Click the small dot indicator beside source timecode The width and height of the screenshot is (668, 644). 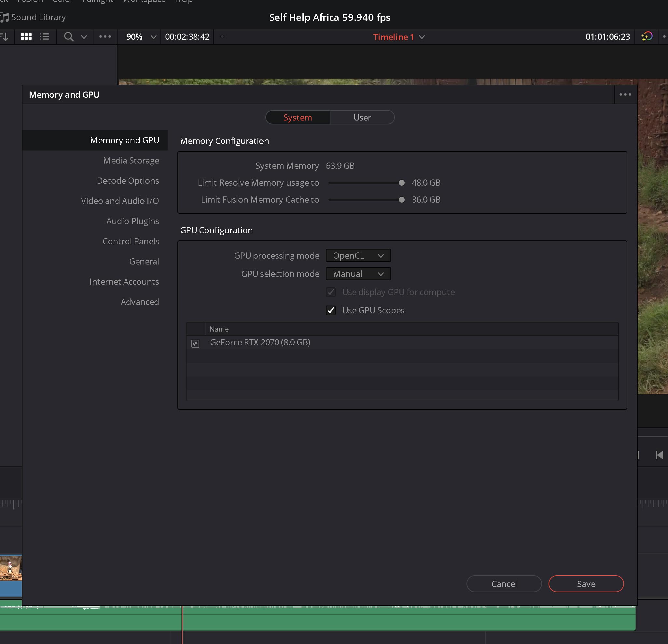tap(222, 36)
